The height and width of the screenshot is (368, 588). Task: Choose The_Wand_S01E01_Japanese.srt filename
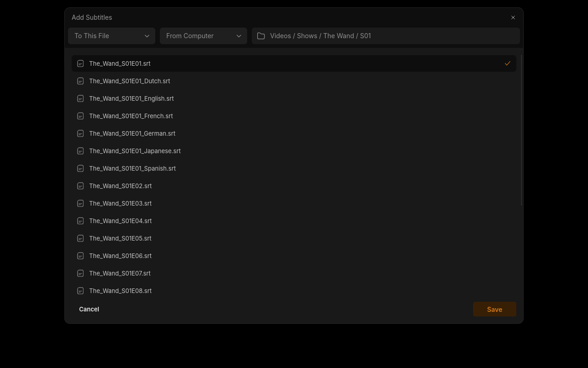tap(135, 151)
